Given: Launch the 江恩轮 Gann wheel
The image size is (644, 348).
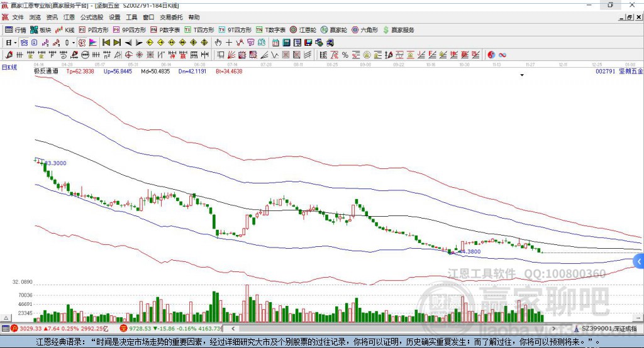Looking at the screenshot, I should pos(303,30).
